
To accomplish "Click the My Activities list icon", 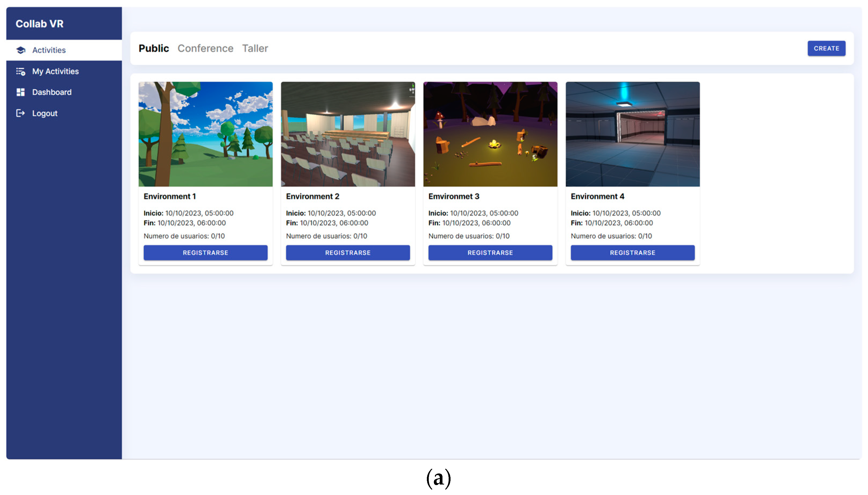I will (x=21, y=72).
